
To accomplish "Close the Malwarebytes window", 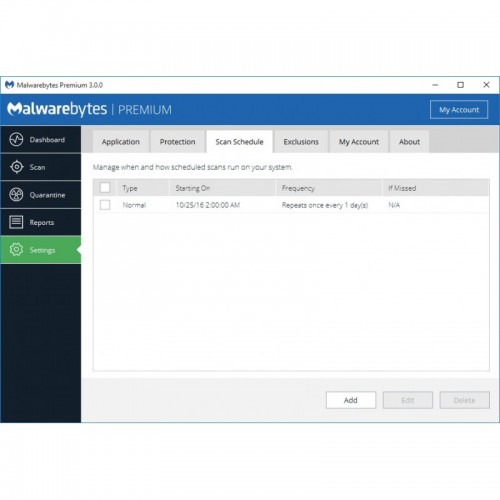I will pyautogui.click(x=486, y=85).
